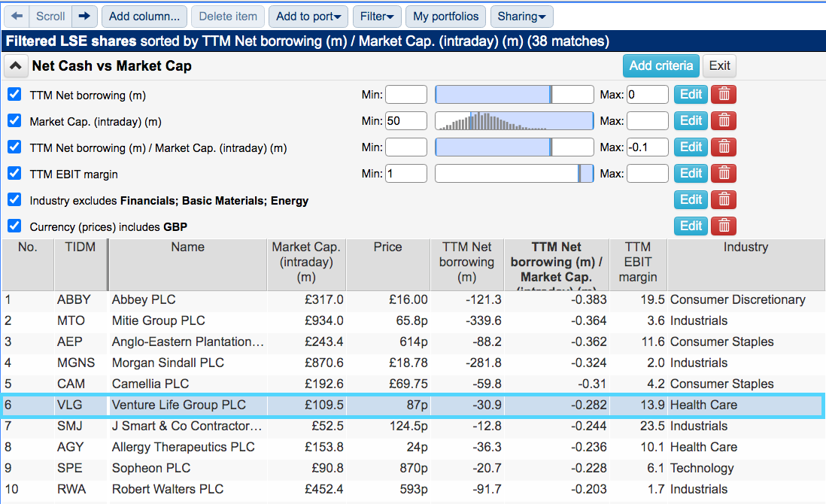826x504 pixels.
Task: Uncheck the TTM EBIT margin criterion
Action: click(14, 174)
